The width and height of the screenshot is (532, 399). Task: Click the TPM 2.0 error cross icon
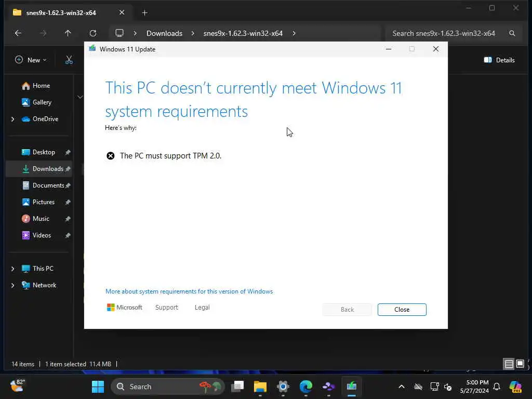point(111,156)
